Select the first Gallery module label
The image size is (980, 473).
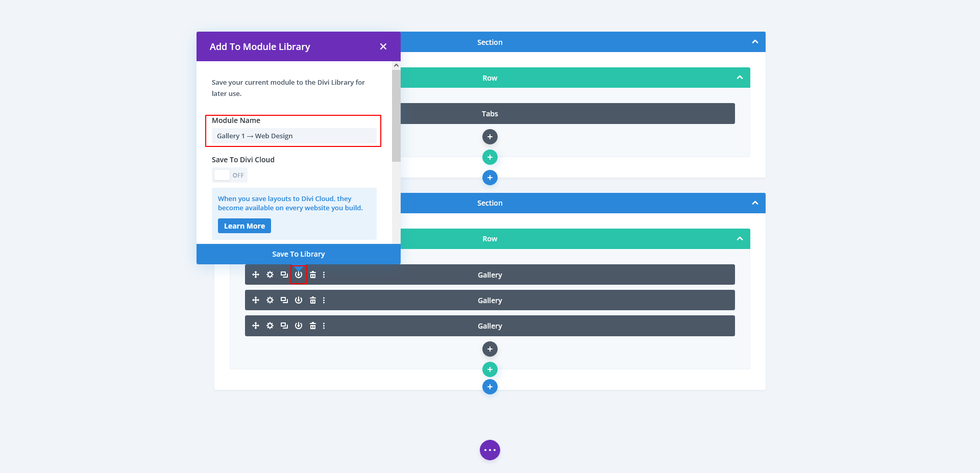pyautogui.click(x=489, y=275)
